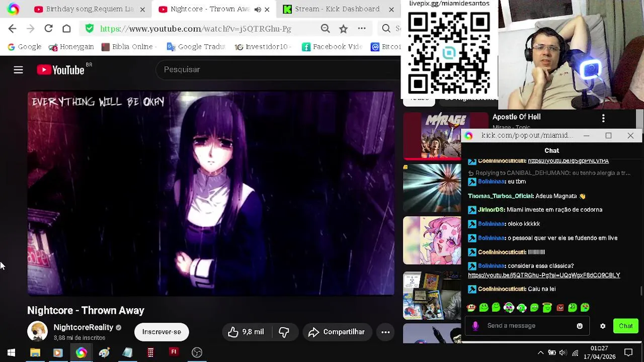Open the Facebook Video bookmark

point(332,47)
